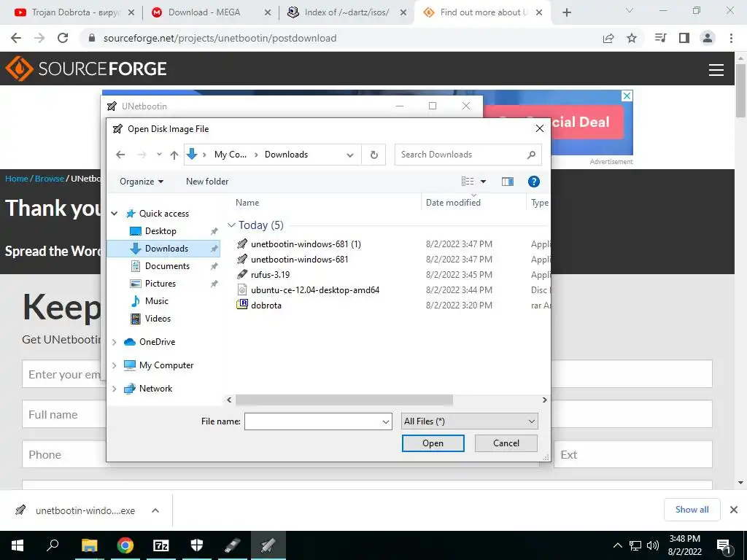Sort by Date modified column header
This screenshot has width=747, height=560.
coord(453,203)
